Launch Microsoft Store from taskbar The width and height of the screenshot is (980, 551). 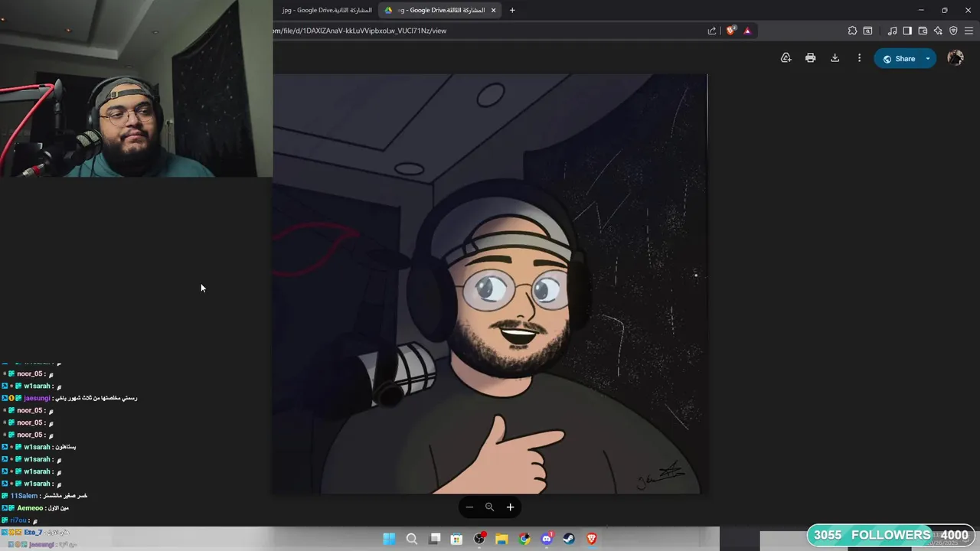[x=456, y=539]
